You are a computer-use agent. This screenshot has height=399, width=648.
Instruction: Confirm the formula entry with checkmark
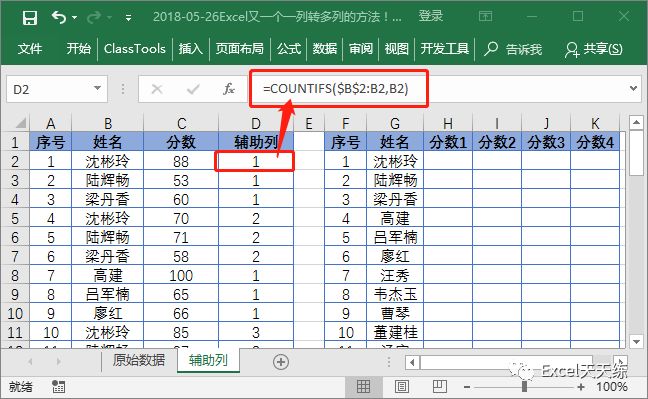point(193,89)
